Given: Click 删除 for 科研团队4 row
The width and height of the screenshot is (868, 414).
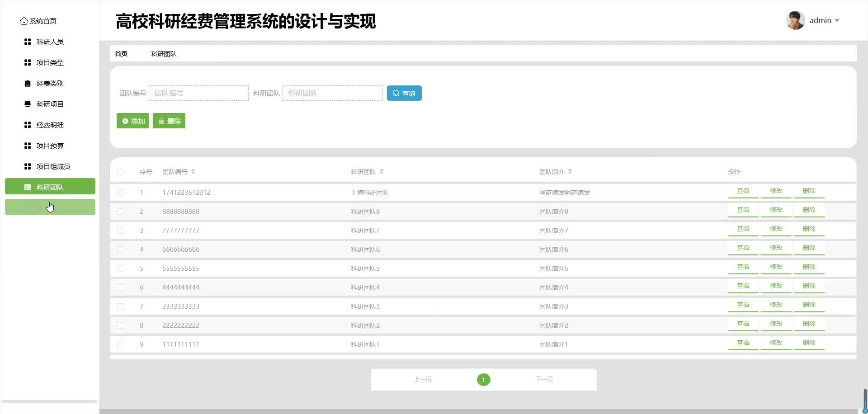Looking at the screenshot, I should (809, 286).
